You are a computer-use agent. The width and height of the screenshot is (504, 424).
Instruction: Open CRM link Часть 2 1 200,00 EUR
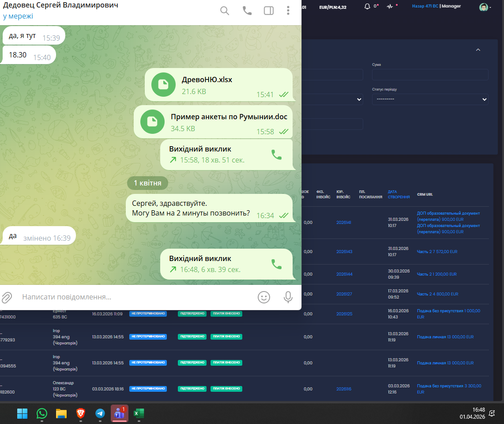pos(436,274)
